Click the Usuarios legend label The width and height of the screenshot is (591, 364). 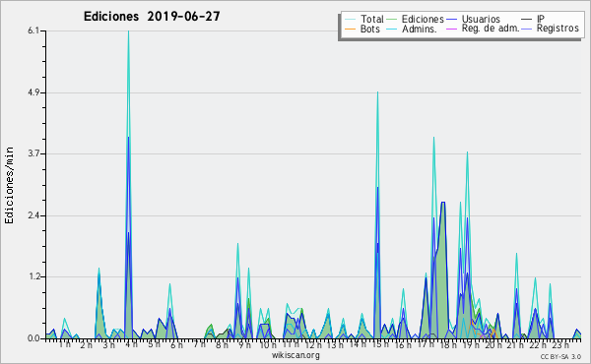(x=481, y=19)
